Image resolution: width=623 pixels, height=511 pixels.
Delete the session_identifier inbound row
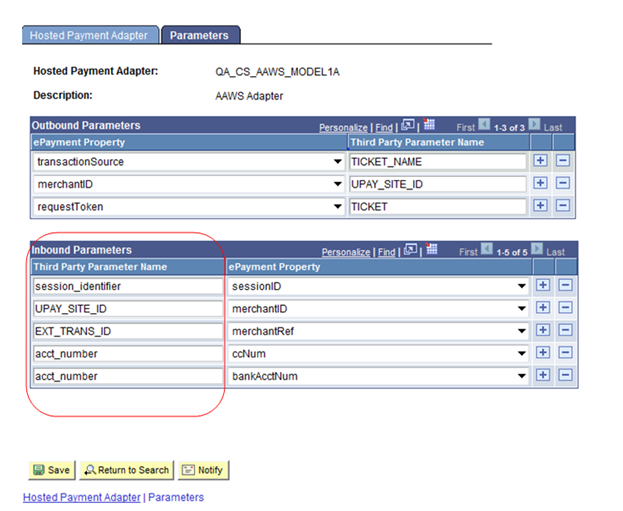point(565,285)
